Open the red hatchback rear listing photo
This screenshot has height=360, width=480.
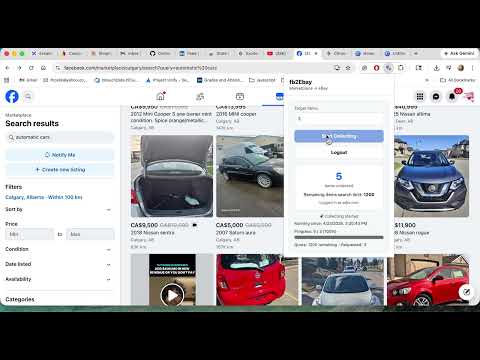[x=257, y=280]
